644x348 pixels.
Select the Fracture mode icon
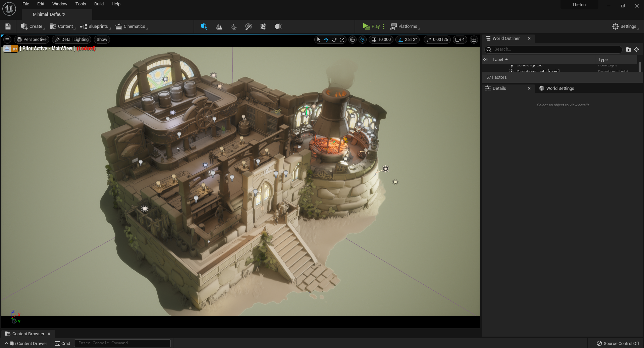pos(263,26)
